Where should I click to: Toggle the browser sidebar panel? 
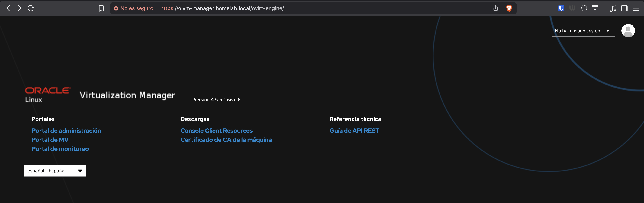tap(624, 8)
